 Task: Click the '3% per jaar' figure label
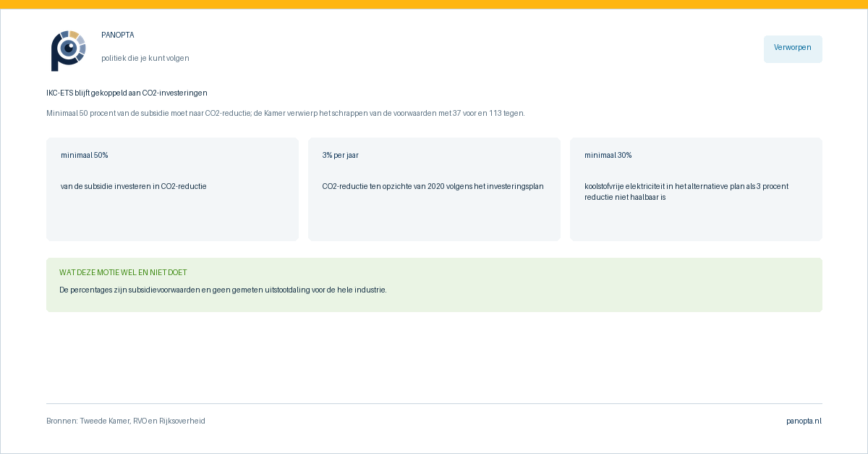341,155
